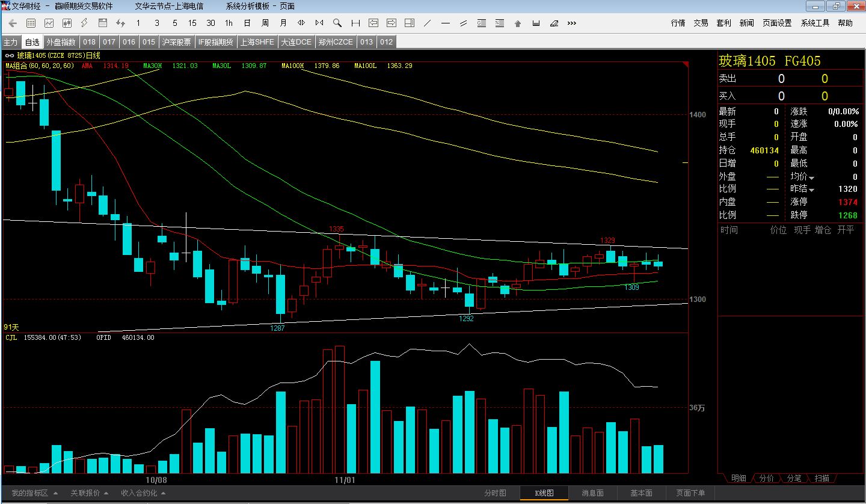Click the crossed list icon in toolbar
This screenshot has height=504, width=866.
coord(500,23)
